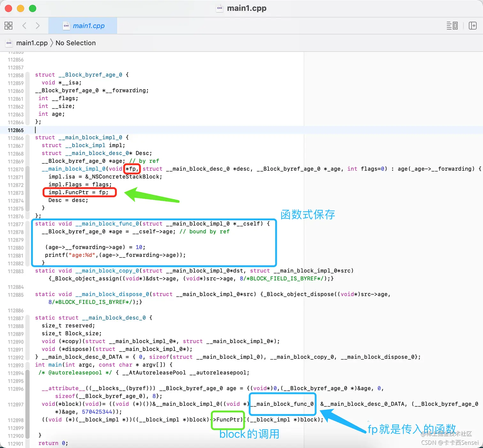
Task: Click the __main_block_copy_0 function name
Action: (107, 271)
